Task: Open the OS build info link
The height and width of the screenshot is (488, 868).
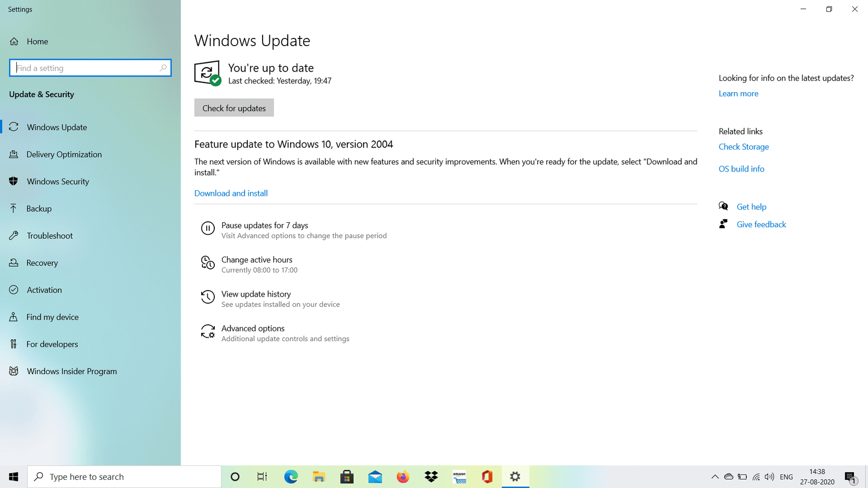Action: point(742,169)
